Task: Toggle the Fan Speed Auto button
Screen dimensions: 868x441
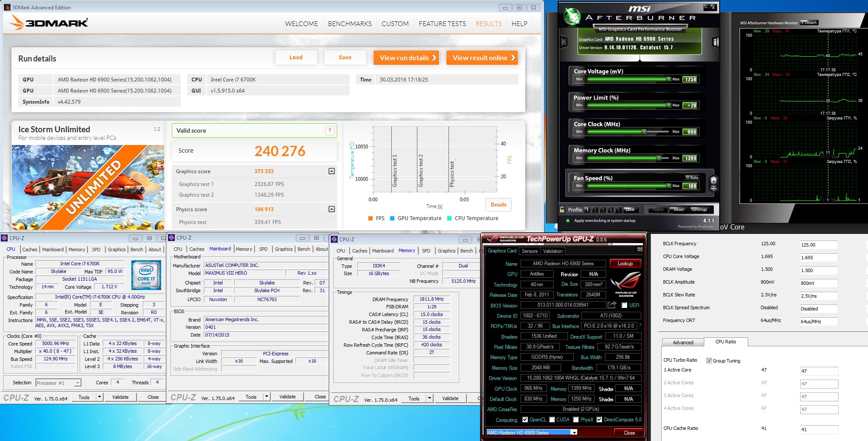Action: [x=692, y=177]
